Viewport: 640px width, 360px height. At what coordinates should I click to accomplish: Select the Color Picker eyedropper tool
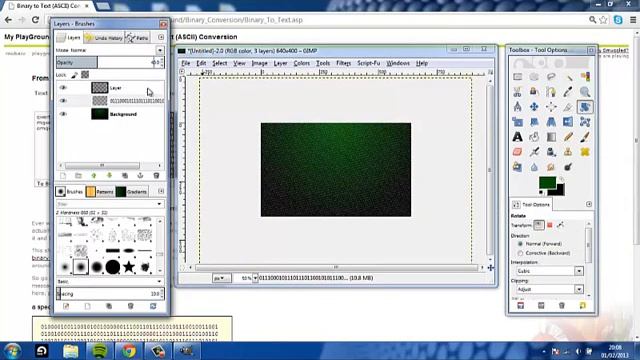[568, 92]
